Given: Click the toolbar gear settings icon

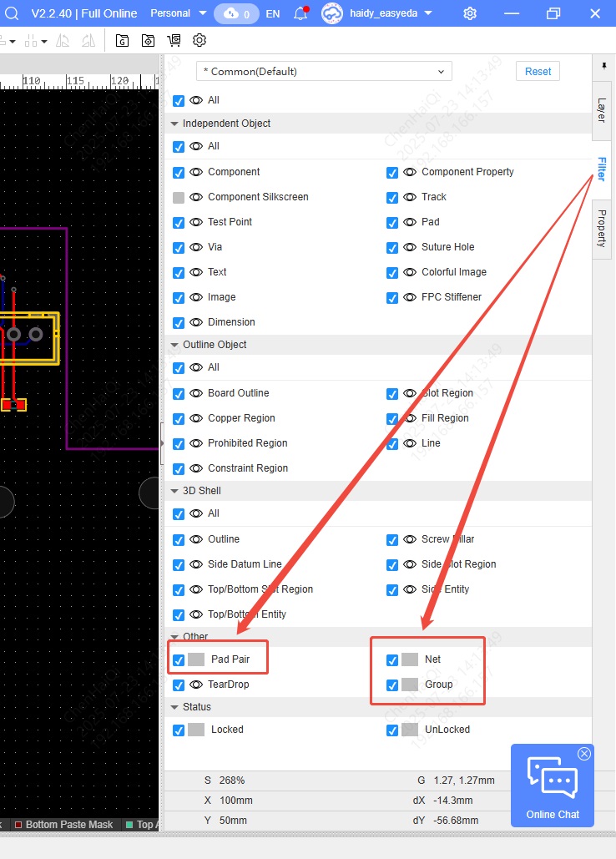Looking at the screenshot, I should click(x=199, y=40).
